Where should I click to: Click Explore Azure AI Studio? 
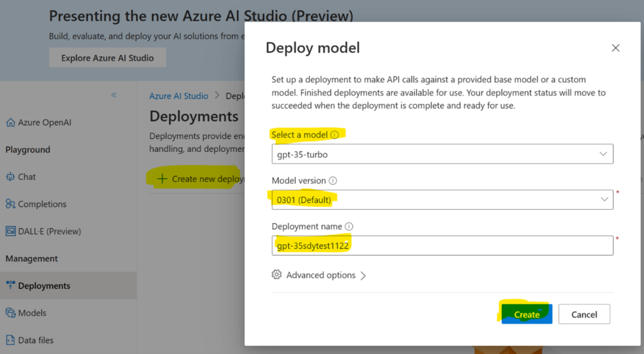coord(107,57)
